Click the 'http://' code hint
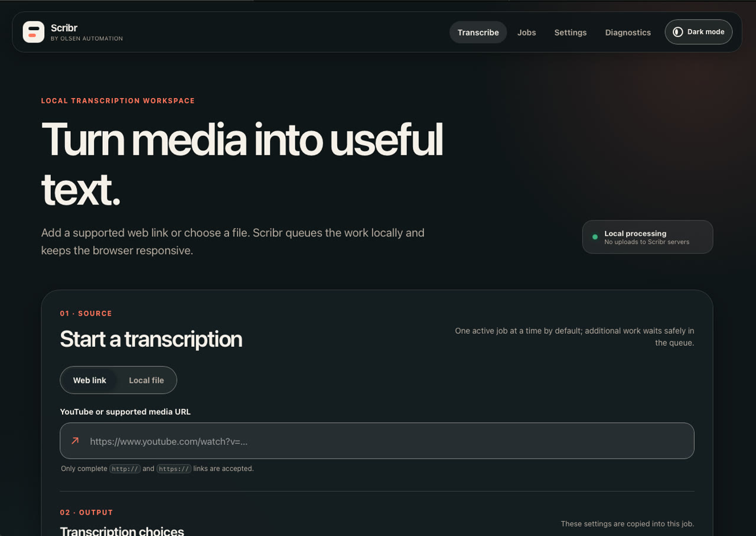Viewport: 756px width, 536px height. click(125, 469)
